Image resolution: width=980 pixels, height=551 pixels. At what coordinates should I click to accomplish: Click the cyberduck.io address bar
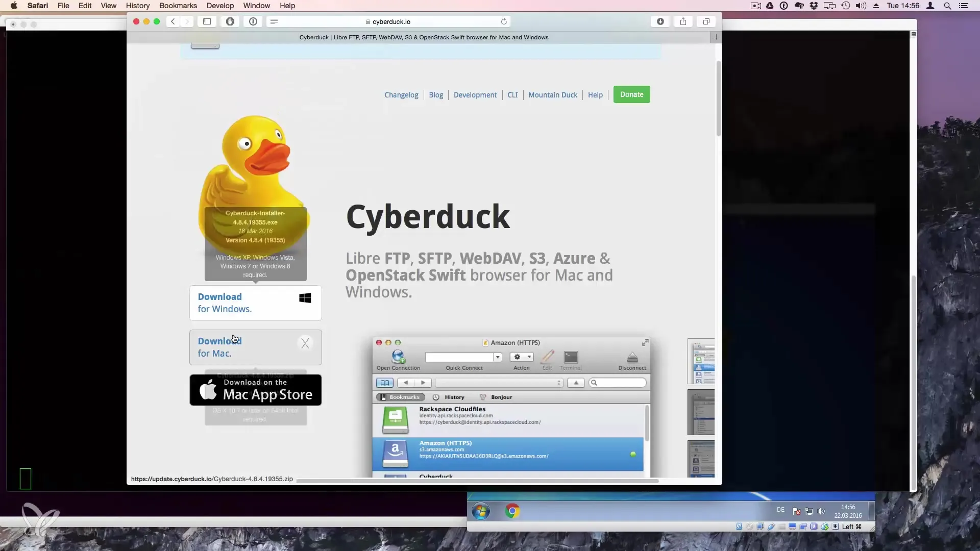(388, 21)
